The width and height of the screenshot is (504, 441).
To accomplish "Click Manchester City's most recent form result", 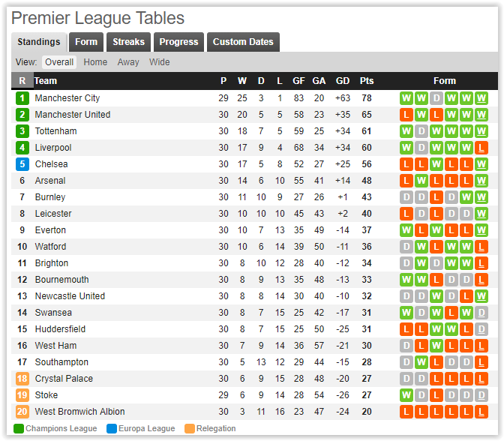I will click(x=481, y=98).
